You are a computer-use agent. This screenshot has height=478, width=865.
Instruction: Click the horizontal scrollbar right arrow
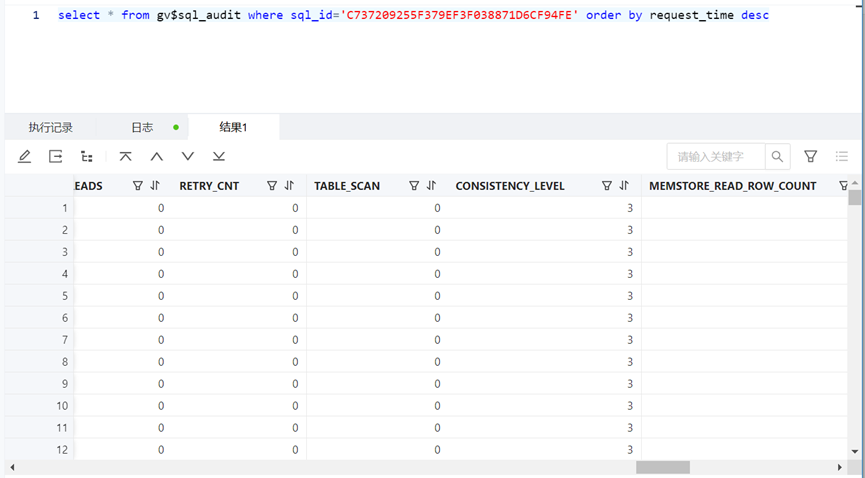click(840, 468)
